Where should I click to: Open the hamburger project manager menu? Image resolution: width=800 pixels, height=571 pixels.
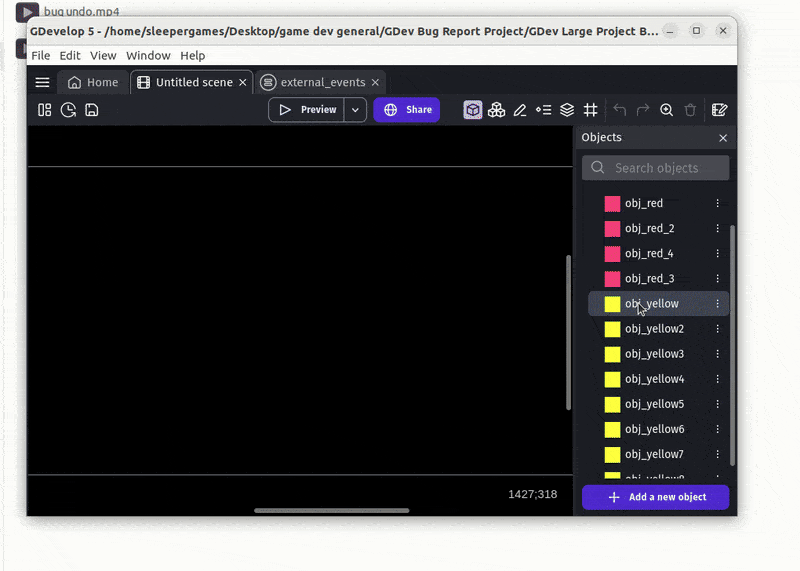pos(42,82)
